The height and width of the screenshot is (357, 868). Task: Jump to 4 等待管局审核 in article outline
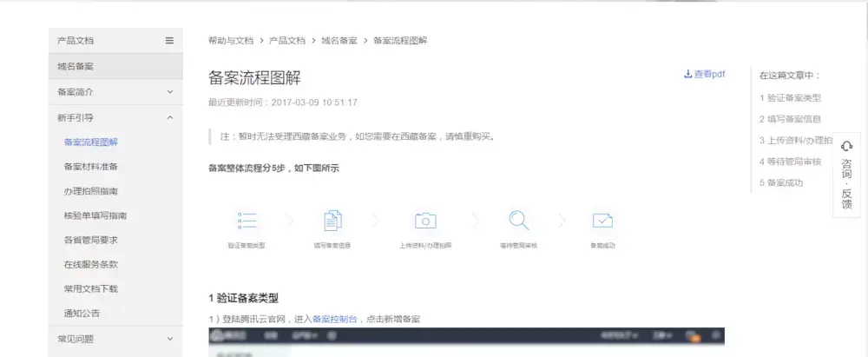pos(790,162)
